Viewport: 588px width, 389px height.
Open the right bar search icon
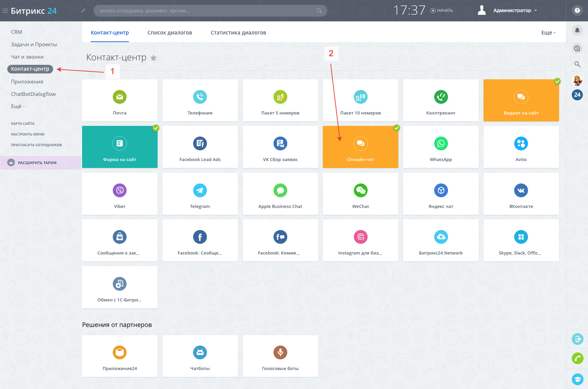[577, 64]
